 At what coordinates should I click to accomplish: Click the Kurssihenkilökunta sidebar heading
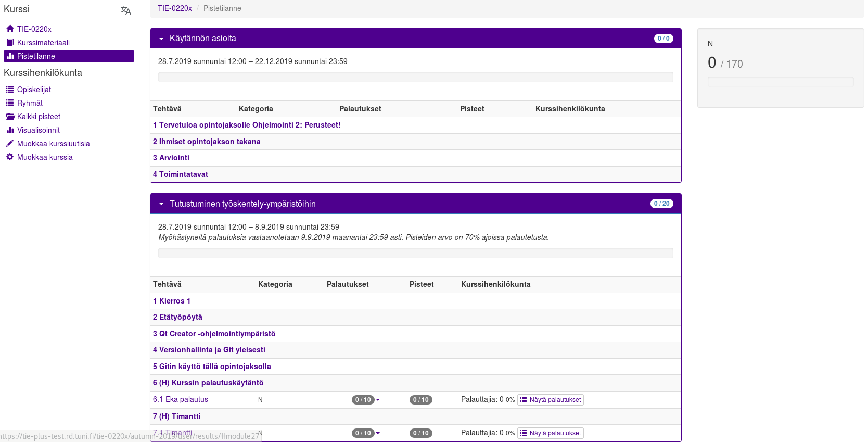click(43, 73)
